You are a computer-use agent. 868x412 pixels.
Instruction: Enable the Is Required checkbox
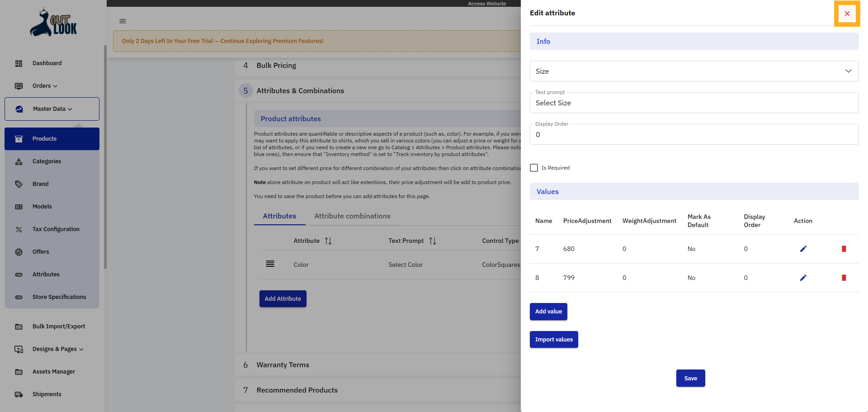coord(534,168)
